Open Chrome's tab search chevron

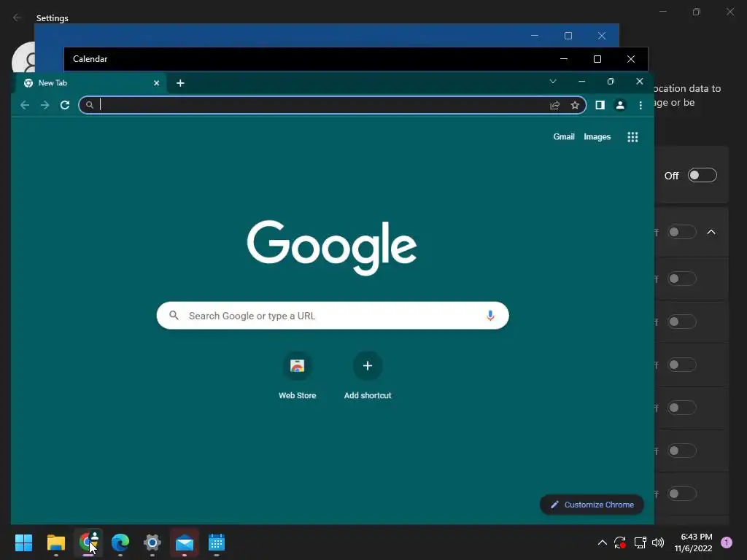[553, 82]
